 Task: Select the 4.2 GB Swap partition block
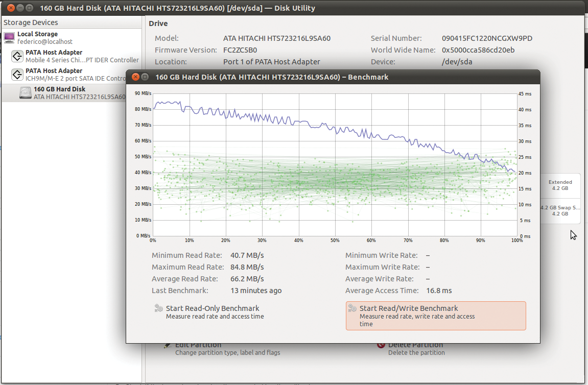tap(560, 210)
